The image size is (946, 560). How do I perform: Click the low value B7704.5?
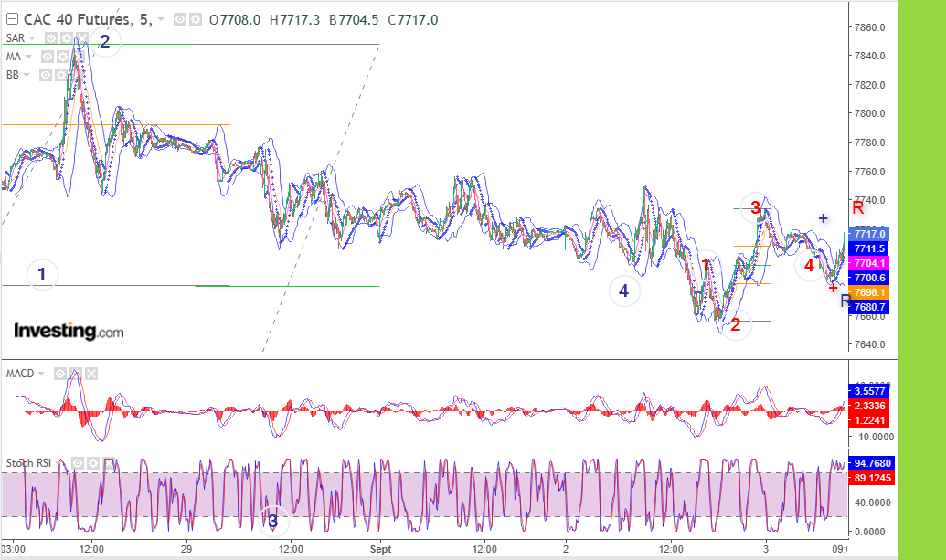click(354, 20)
